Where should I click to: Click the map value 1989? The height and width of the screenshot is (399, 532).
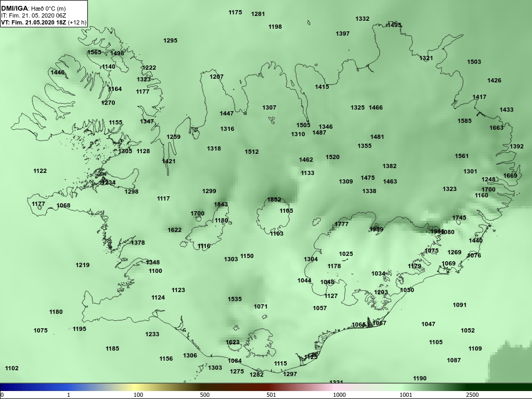(376, 229)
